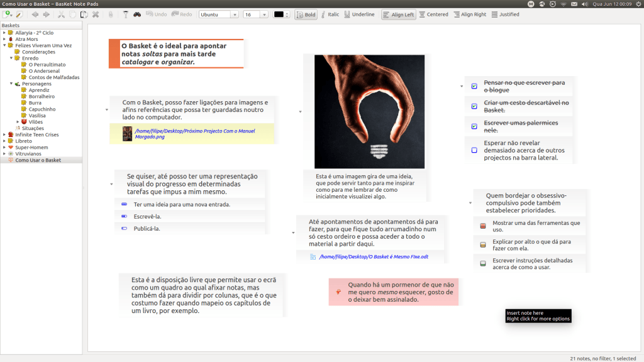The height and width of the screenshot is (362, 644).
Task: Click thumbnail beside Manuel Morgado.png link
Action: (127, 134)
